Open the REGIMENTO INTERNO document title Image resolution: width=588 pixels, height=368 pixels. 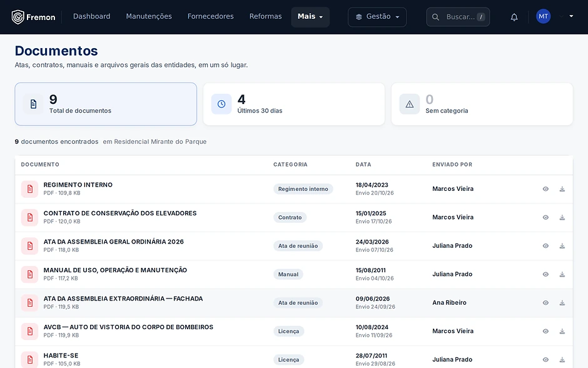(78, 185)
